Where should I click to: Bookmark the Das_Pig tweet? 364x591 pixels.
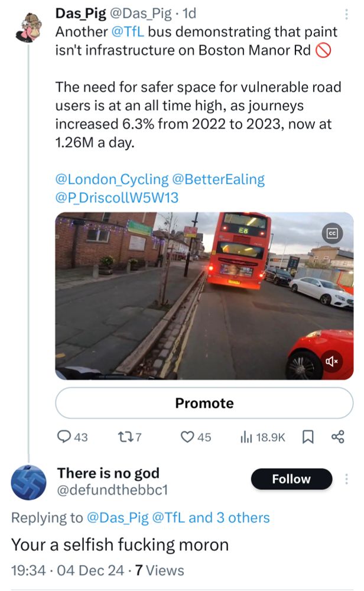(308, 437)
